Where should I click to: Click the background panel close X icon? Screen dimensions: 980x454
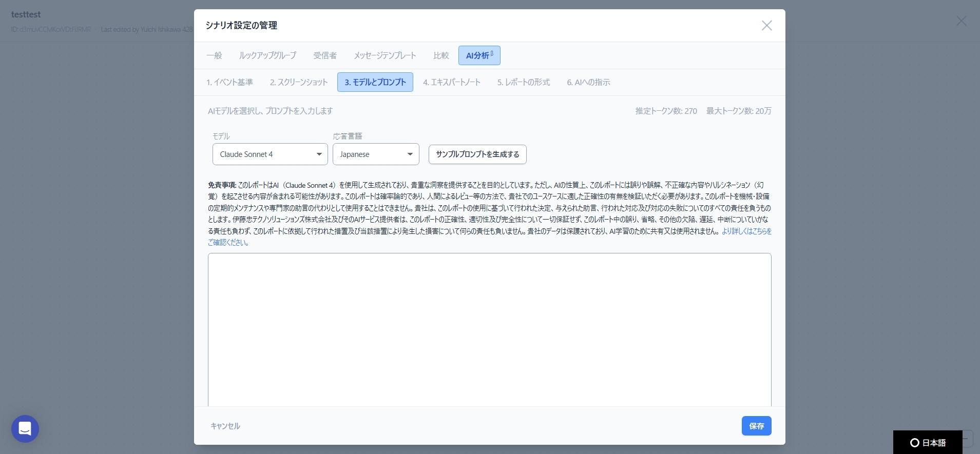(961, 21)
